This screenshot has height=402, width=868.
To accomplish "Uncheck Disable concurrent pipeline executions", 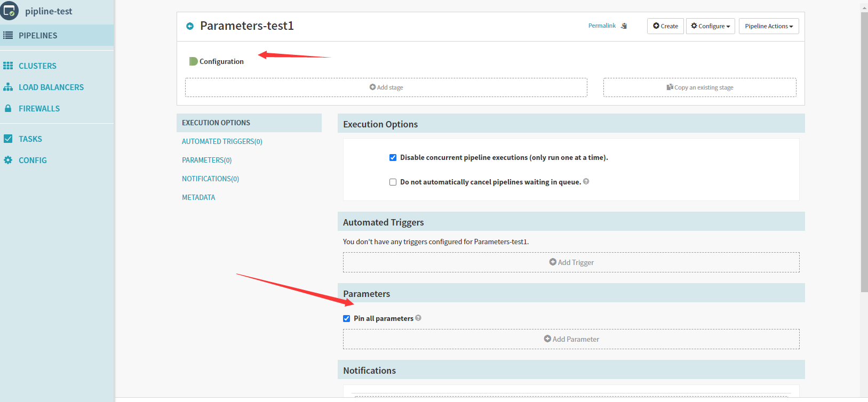I will coord(393,157).
